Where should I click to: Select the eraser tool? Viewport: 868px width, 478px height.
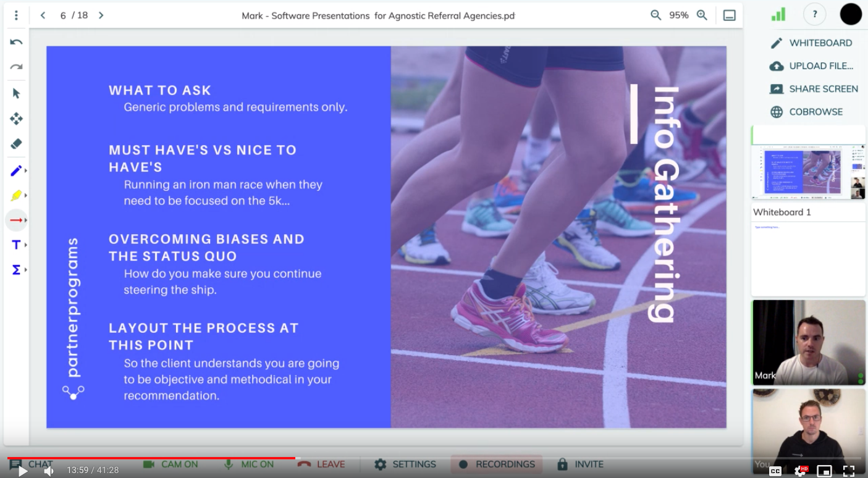point(16,144)
